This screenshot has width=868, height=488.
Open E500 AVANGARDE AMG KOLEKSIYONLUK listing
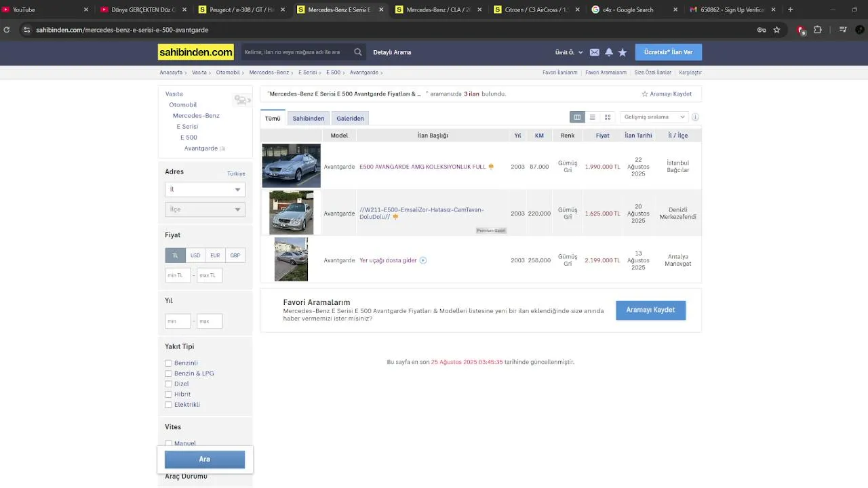point(422,167)
